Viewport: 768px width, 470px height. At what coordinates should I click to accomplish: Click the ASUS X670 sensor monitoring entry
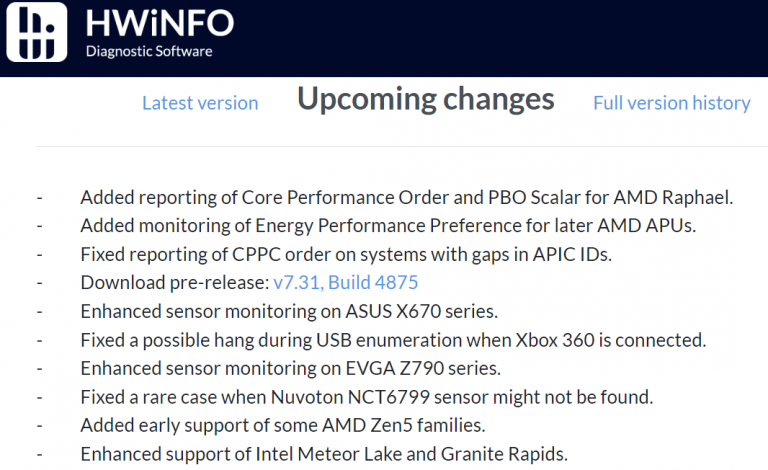[289, 311]
